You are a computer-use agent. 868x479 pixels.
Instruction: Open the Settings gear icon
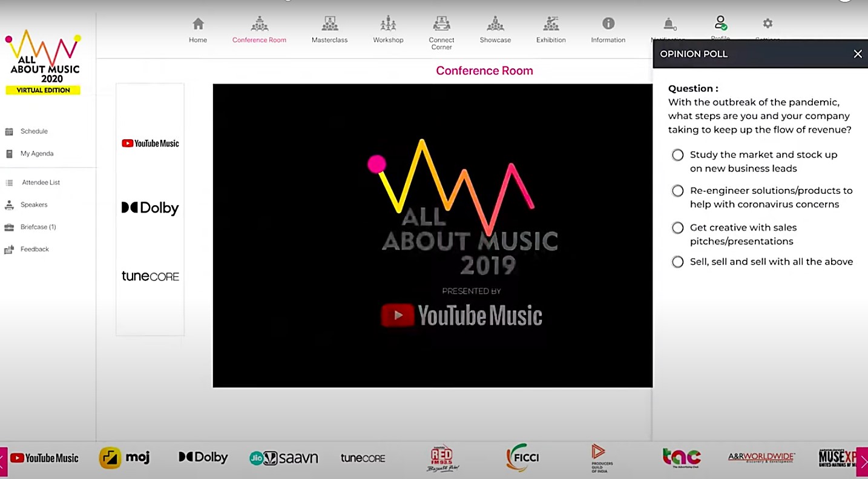767,25
